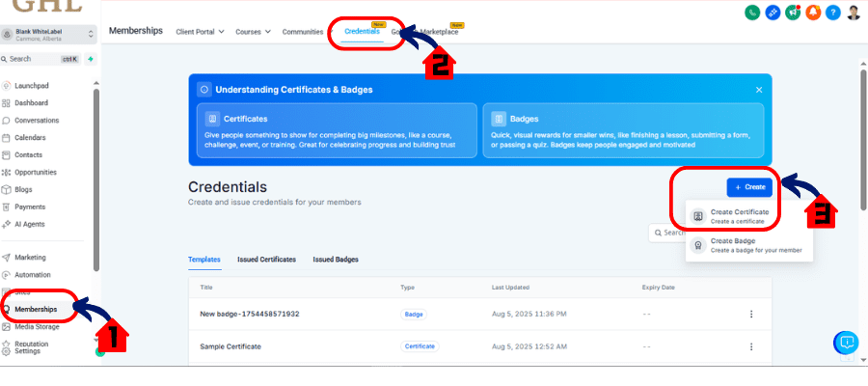Open the chat support widget icon
Image resolution: width=868 pixels, height=386 pixels.
(x=846, y=343)
